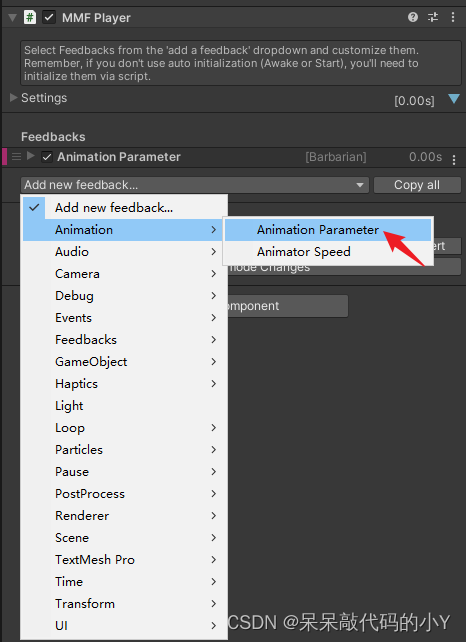Image resolution: width=467 pixels, height=642 pixels.
Task: Click the MMF Player script icon
Action: (x=30, y=18)
